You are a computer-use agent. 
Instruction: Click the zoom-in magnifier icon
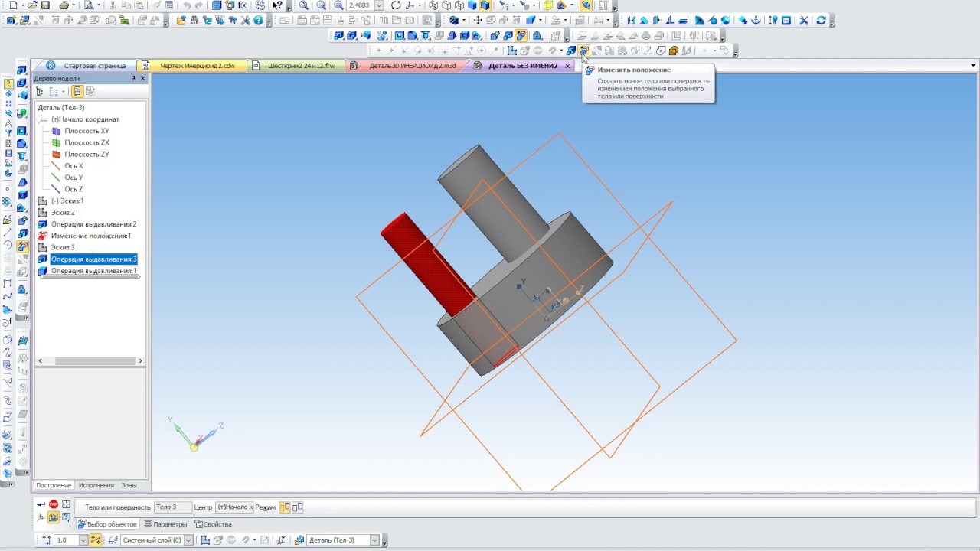(338, 5)
